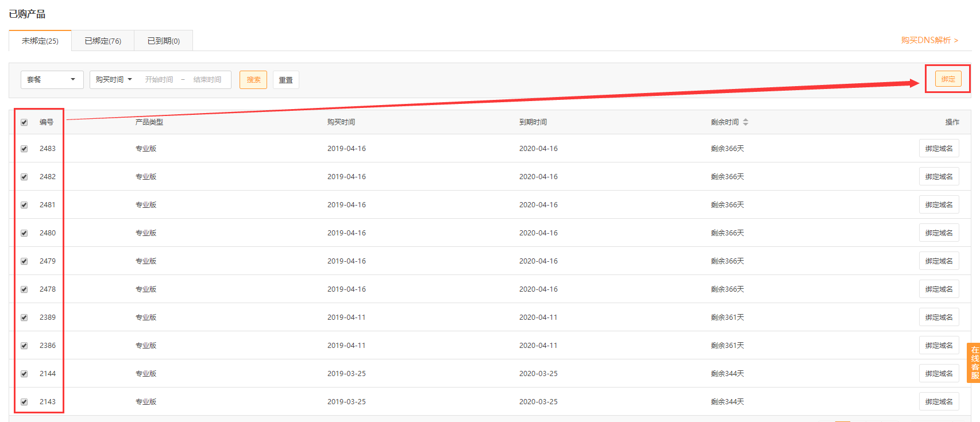Focus the 开始时间 start date field
This screenshot has width=980, height=422.
[x=159, y=80]
